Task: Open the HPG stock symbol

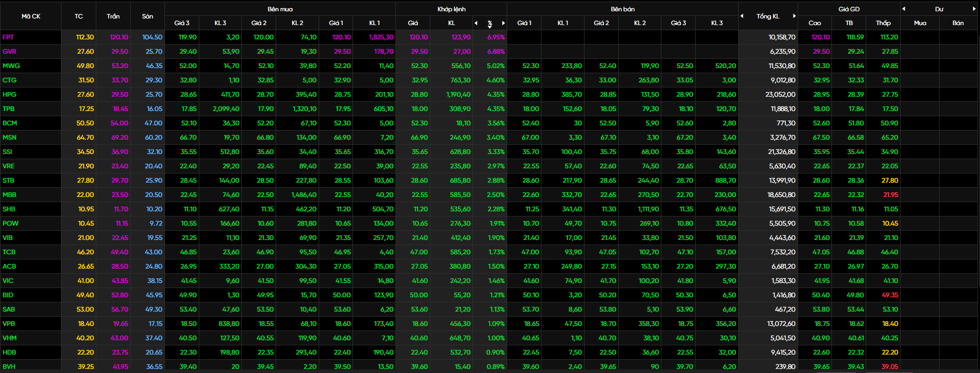Action: pos(9,95)
